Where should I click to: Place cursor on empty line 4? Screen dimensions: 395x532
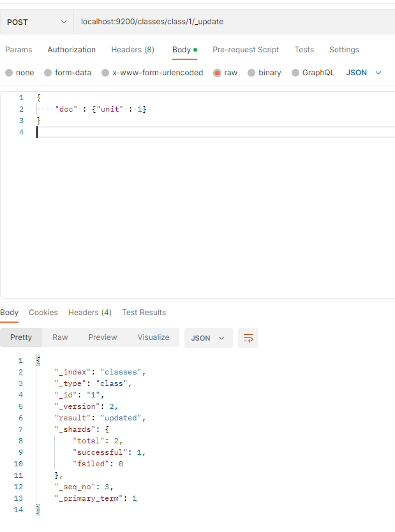click(216, 132)
